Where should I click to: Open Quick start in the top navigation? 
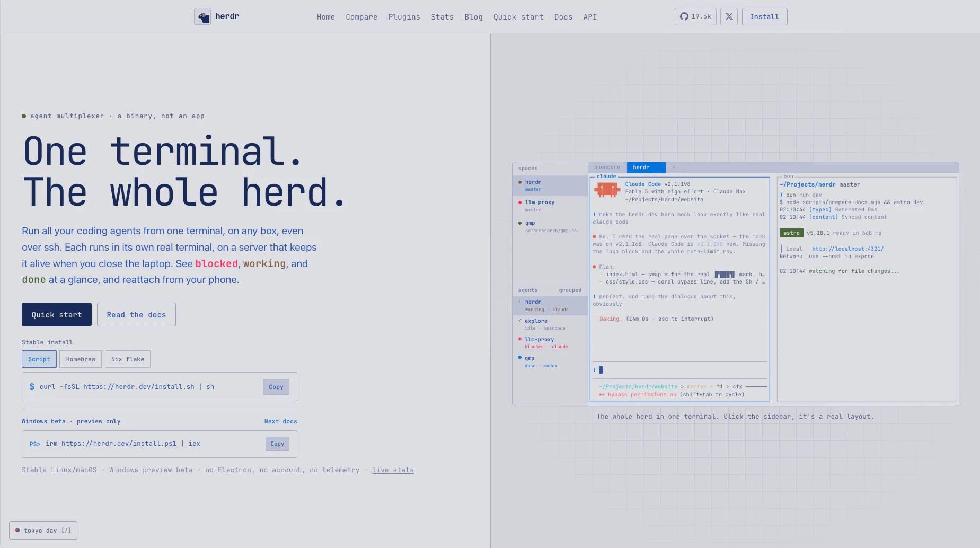518,17
